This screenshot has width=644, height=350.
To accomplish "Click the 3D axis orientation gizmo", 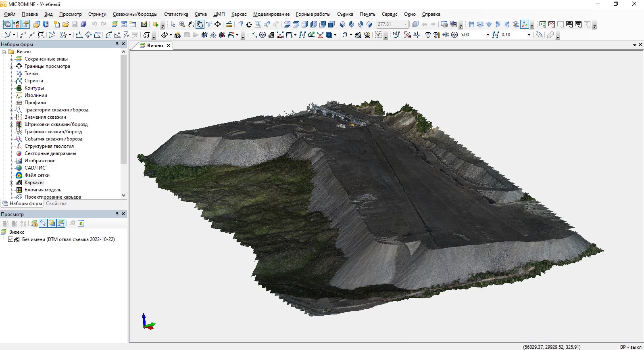I will [148, 322].
